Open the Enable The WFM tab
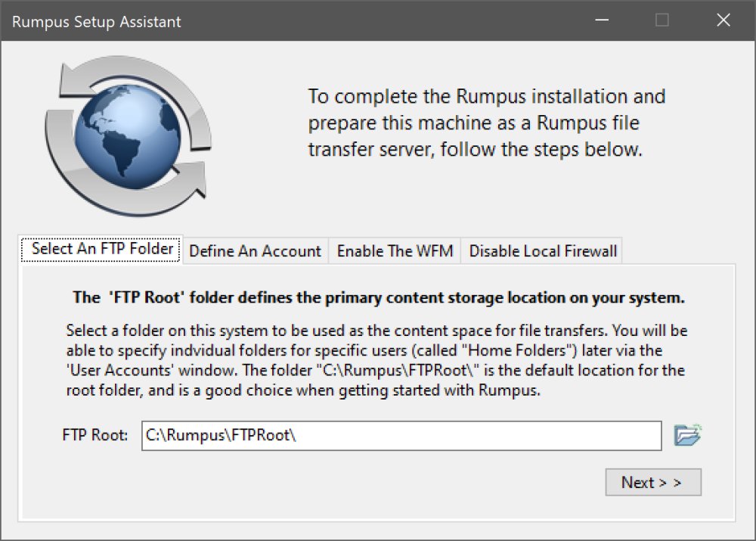The width and height of the screenshot is (756, 541). [x=395, y=251]
